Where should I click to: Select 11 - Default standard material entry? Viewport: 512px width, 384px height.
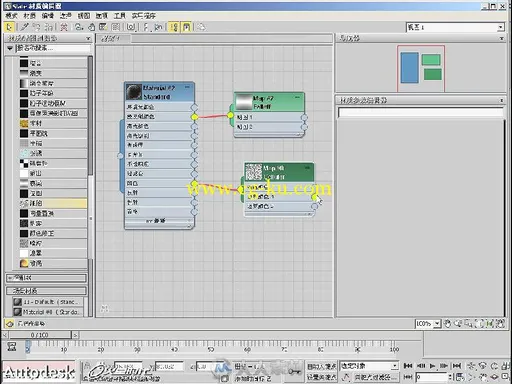(48, 302)
